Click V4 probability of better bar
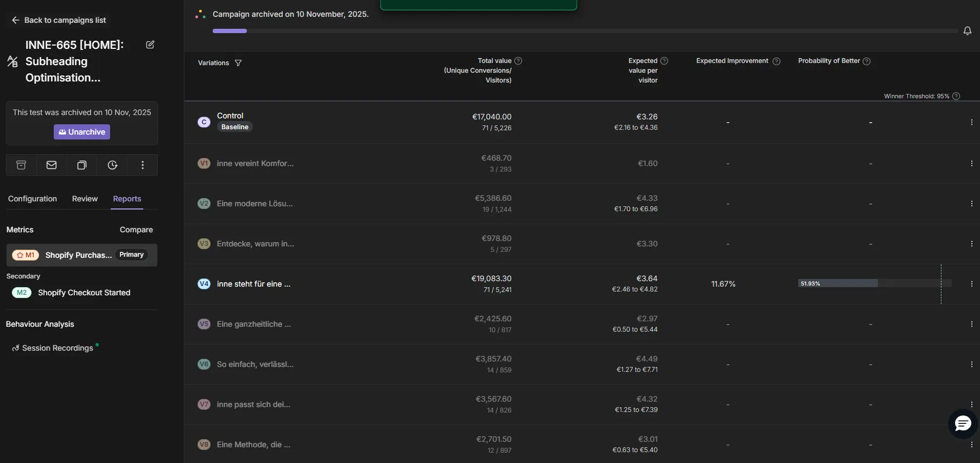The width and height of the screenshot is (980, 463). click(838, 283)
